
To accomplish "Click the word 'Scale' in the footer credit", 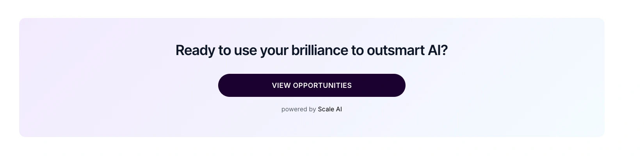I will pos(326,109).
